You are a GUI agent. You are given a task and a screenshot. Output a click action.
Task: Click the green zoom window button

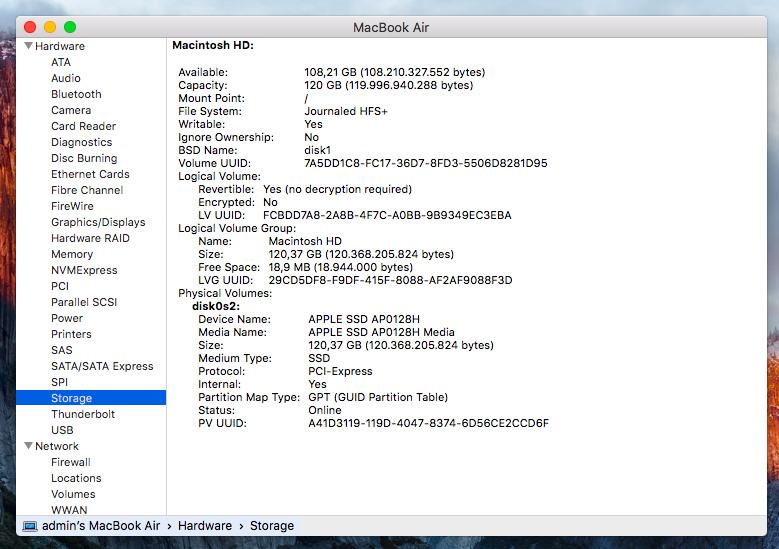(x=70, y=27)
